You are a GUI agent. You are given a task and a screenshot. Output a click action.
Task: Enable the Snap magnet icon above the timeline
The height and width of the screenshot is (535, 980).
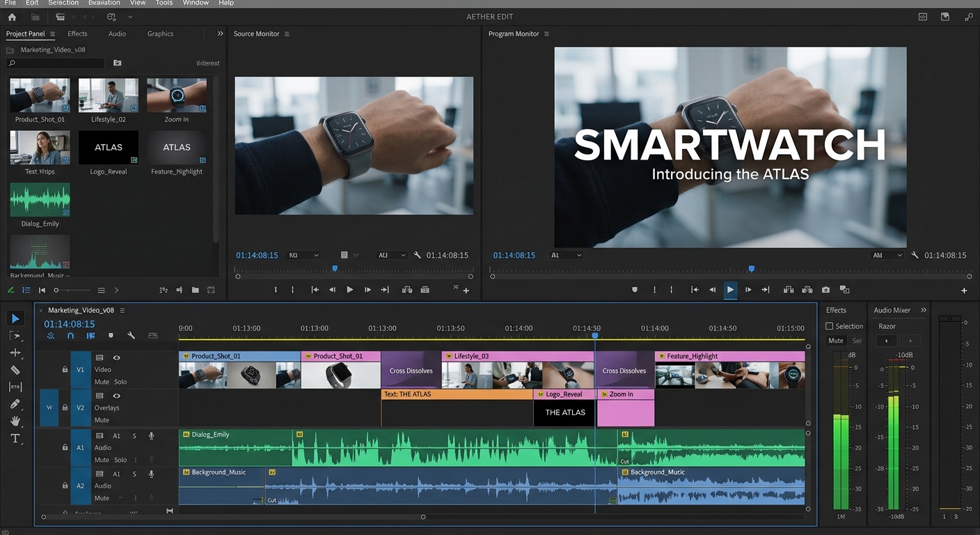pos(71,336)
